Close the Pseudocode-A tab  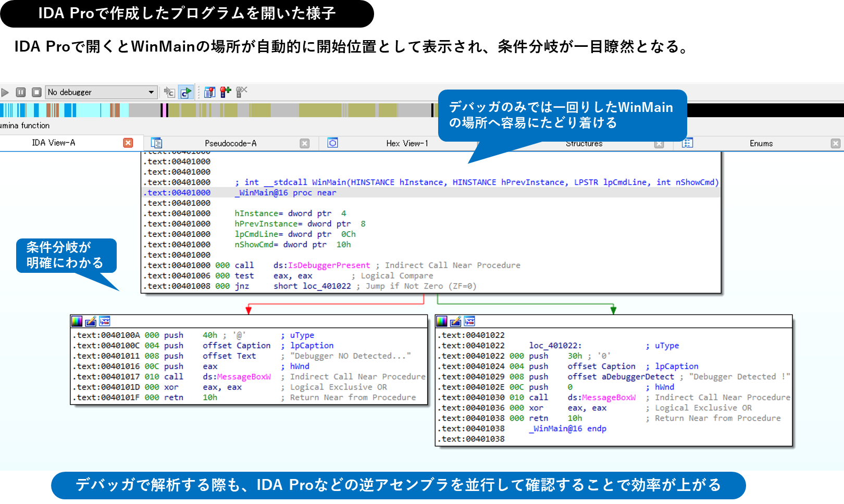[x=305, y=143]
